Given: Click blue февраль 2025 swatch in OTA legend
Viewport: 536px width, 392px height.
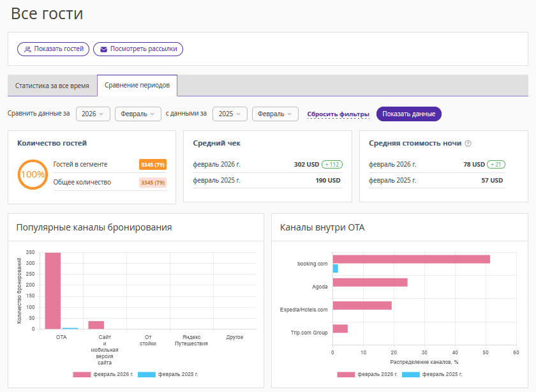Looking at the screenshot, I should pyautogui.click(x=410, y=375).
